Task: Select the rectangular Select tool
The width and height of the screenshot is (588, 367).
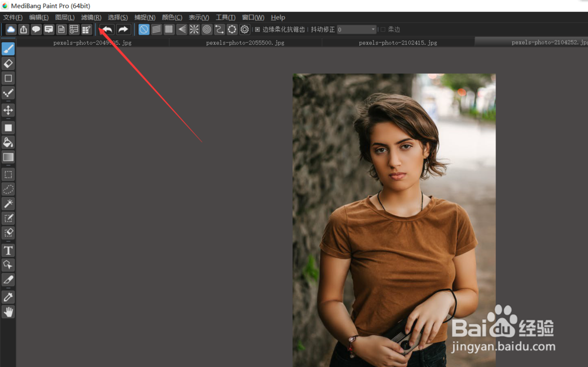Action: coord(8,175)
